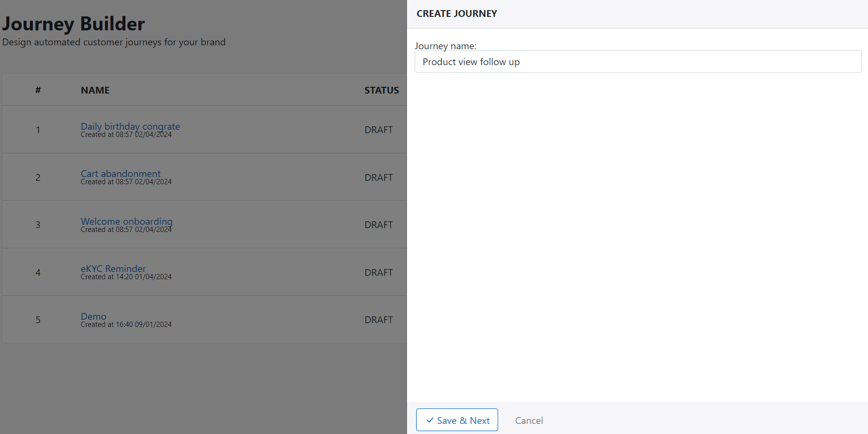Open the Daily birthday congrate journey

(x=130, y=126)
